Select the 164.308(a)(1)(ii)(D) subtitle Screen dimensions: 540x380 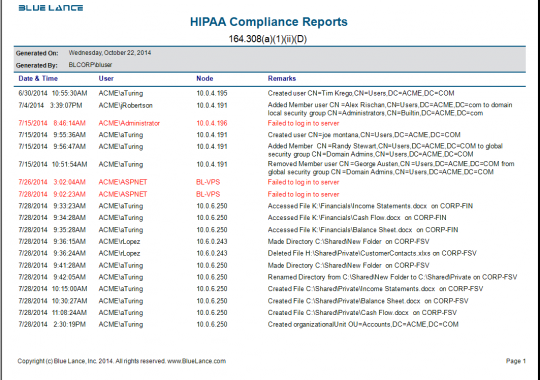pyautogui.click(x=268, y=39)
